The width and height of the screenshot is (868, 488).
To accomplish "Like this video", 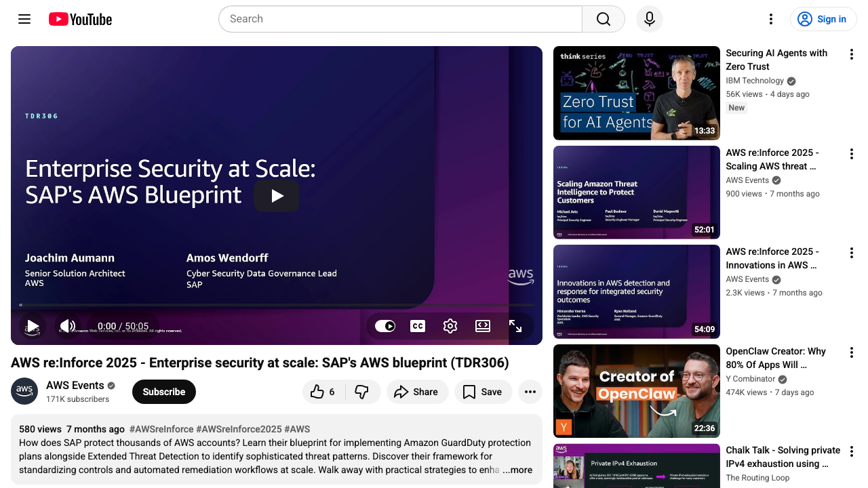I will [x=323, y=392].
